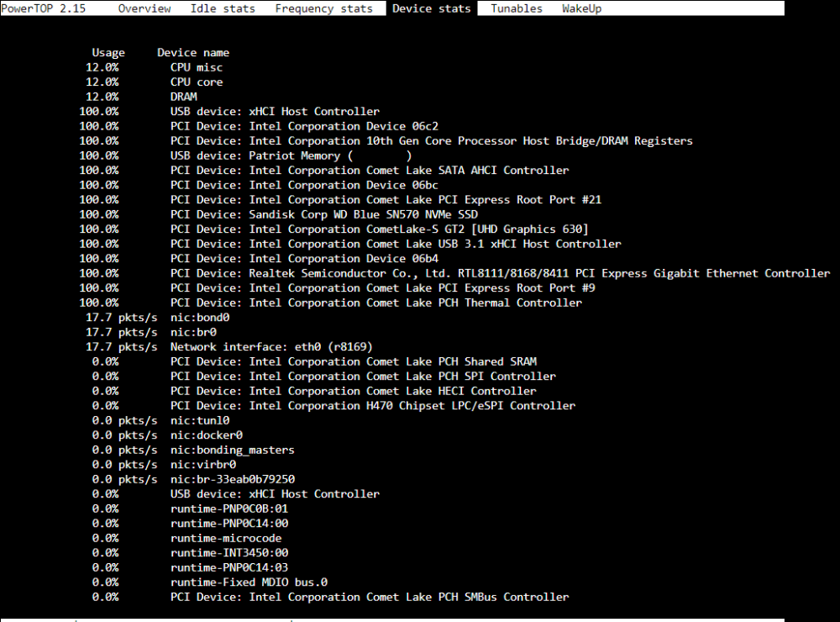The image size is (840, 622).
Task: Select the CPU core row
Action: tap(155, 82)
